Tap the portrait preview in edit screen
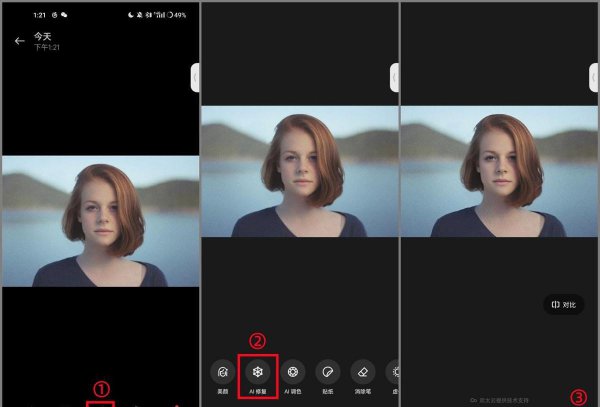This screenshot has height=407, width=600. tap(300, 171)
